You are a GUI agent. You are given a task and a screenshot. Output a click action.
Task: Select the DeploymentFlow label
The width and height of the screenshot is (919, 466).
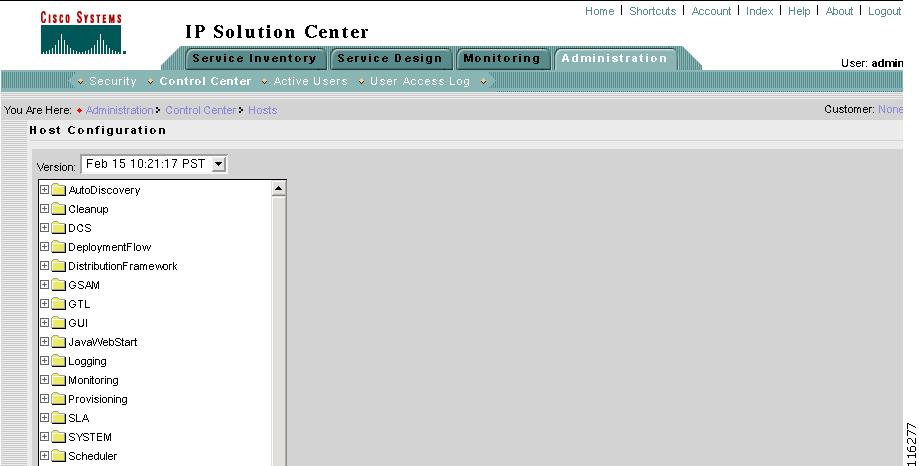coord(110,247)
